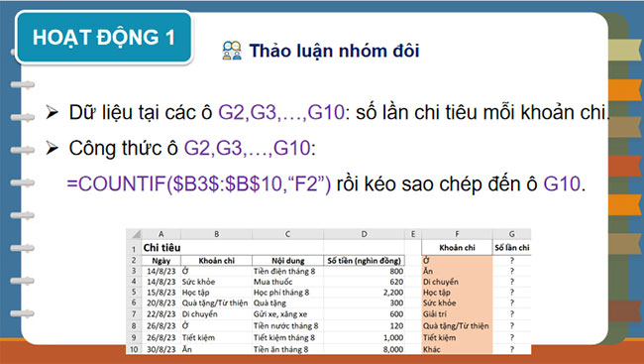Click date cell '20/8/23'
Image resolution: width=644 pixels, height=364 pixels.
pos(161,303)
